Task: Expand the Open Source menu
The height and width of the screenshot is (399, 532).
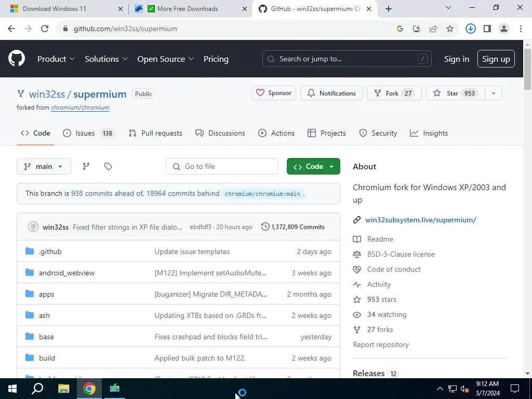Action: coord(166,59)
